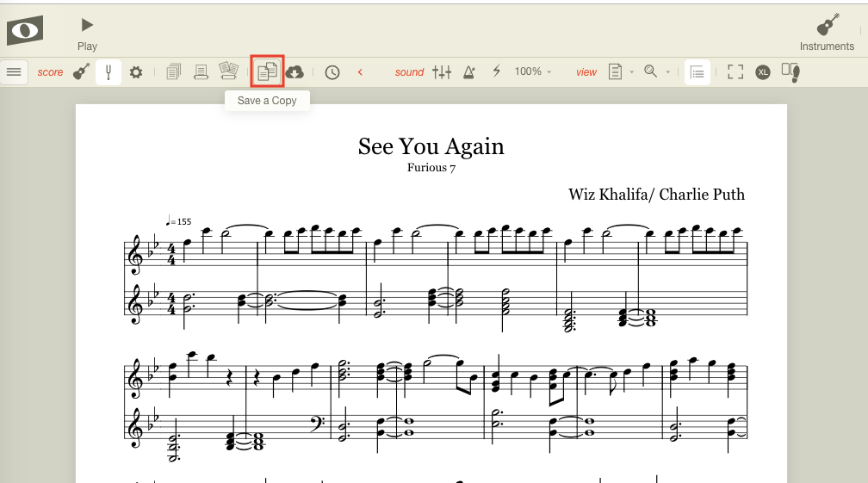This screenshot has width=868, height=483.
Task: Open revision history clock icon
Action: tap(332, 72)
